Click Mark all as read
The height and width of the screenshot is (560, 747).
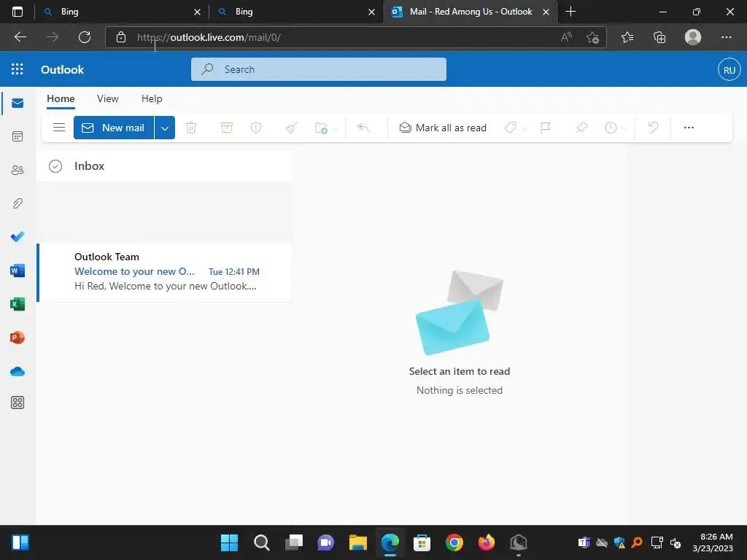click(x=443, y=128)
